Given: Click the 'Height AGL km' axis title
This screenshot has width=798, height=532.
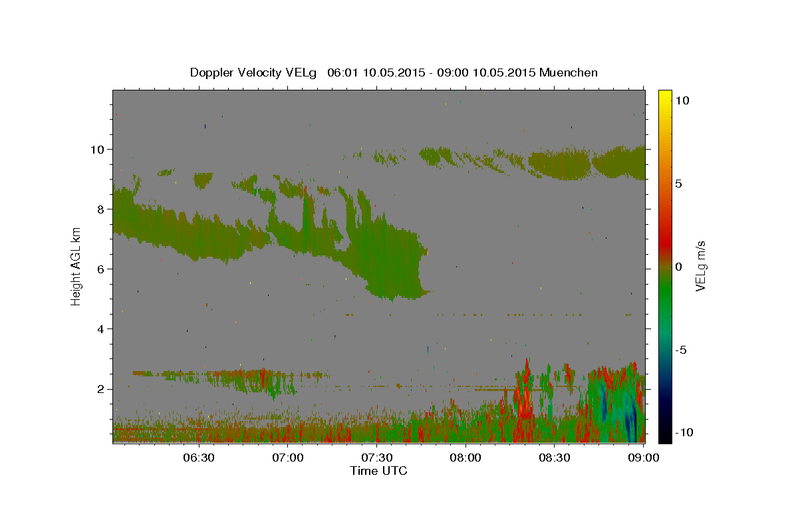Looking at the screenshot, I should pyautogui.click(x=76, y=267).
